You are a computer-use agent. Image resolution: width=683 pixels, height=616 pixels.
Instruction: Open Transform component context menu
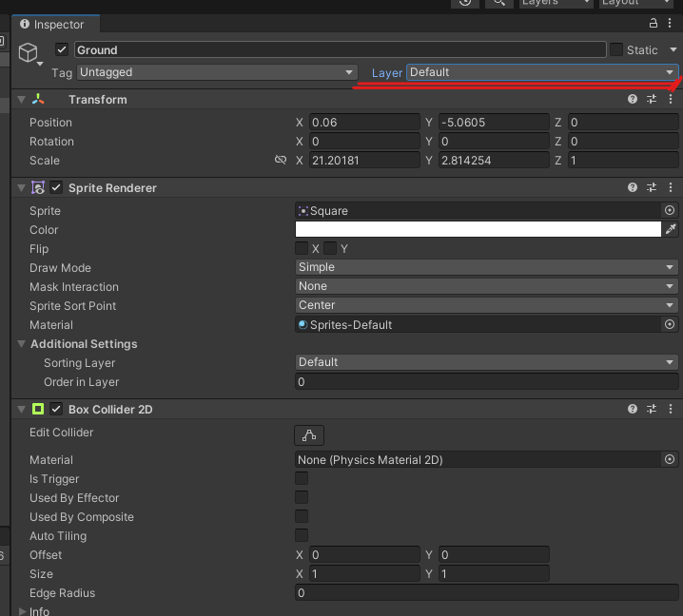(x=671, y=99)
